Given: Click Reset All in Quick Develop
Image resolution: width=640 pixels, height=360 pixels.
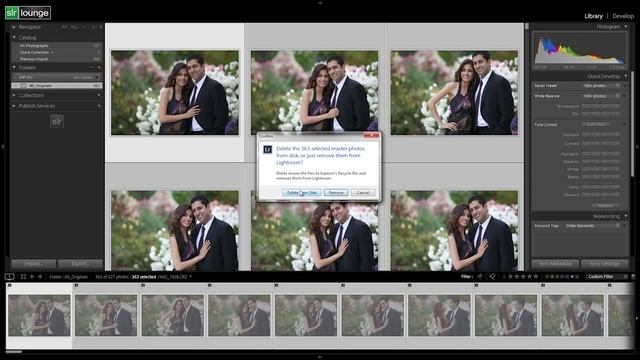Looking at the screenshot, I should [x=605, y=205].
